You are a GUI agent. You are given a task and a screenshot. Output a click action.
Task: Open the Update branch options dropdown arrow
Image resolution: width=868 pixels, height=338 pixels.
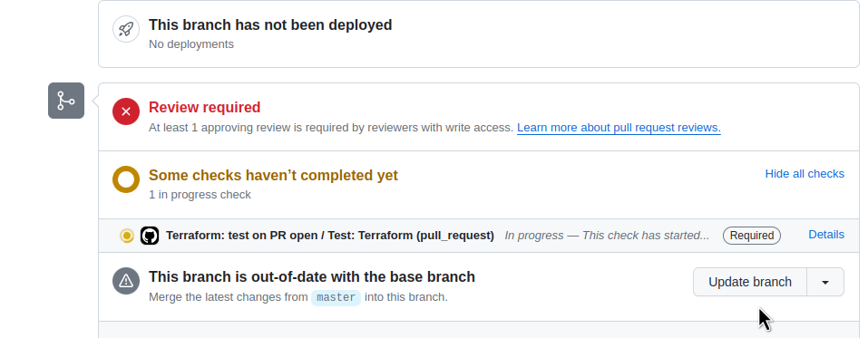825,282
